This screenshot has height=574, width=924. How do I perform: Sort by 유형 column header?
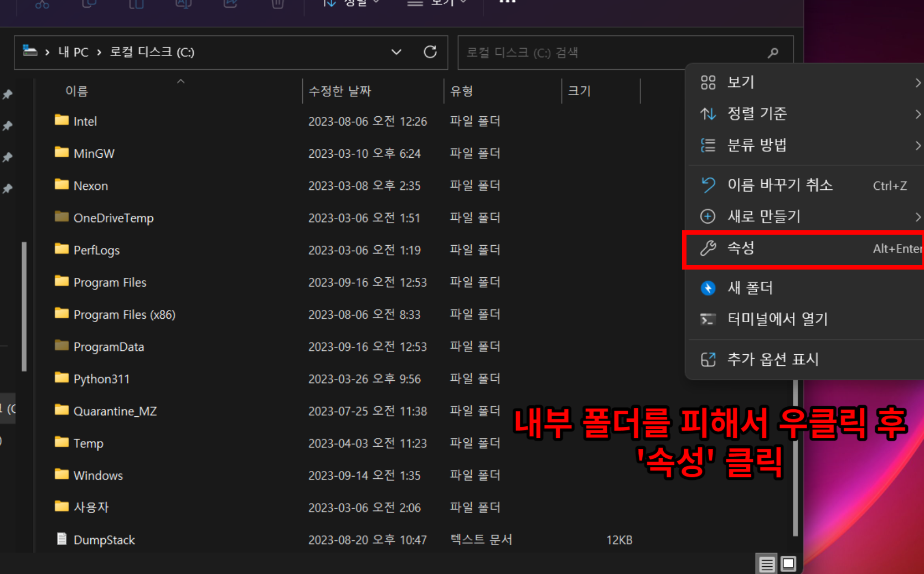tap(462, 91)
